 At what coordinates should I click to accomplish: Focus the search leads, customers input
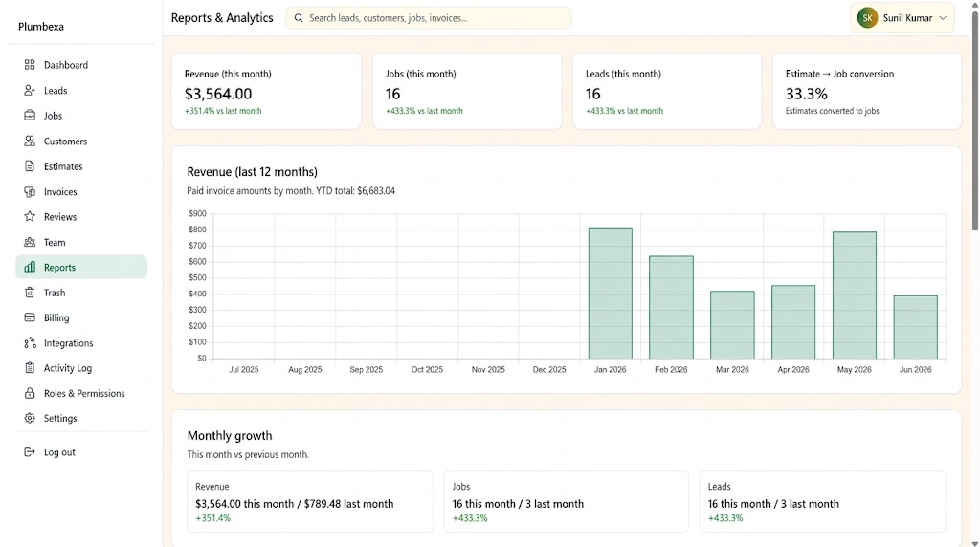coord(428,18)
